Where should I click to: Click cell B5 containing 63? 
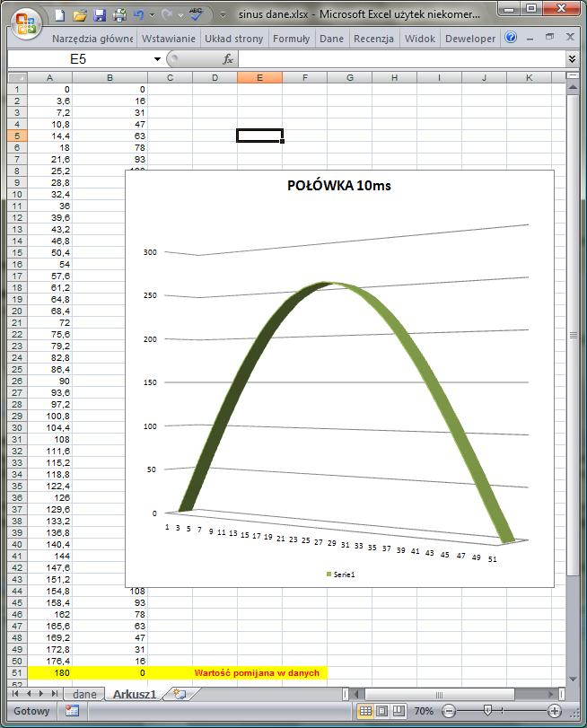pyautogui.click(x=110, y=136)
